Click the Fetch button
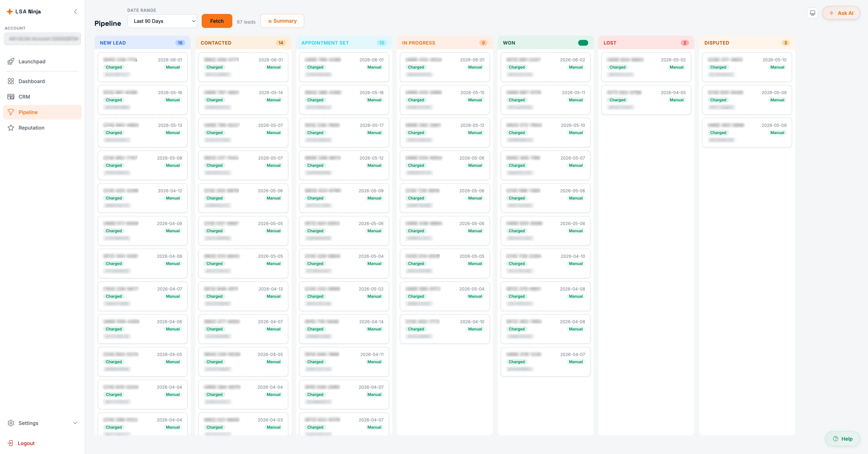This screenshot has height=454, width=868. pos(217,21)
